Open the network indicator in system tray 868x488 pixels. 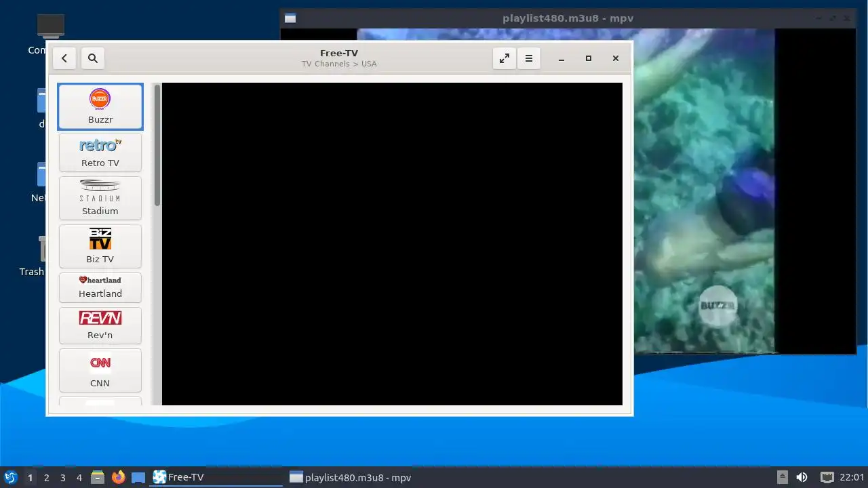point(827,477)
